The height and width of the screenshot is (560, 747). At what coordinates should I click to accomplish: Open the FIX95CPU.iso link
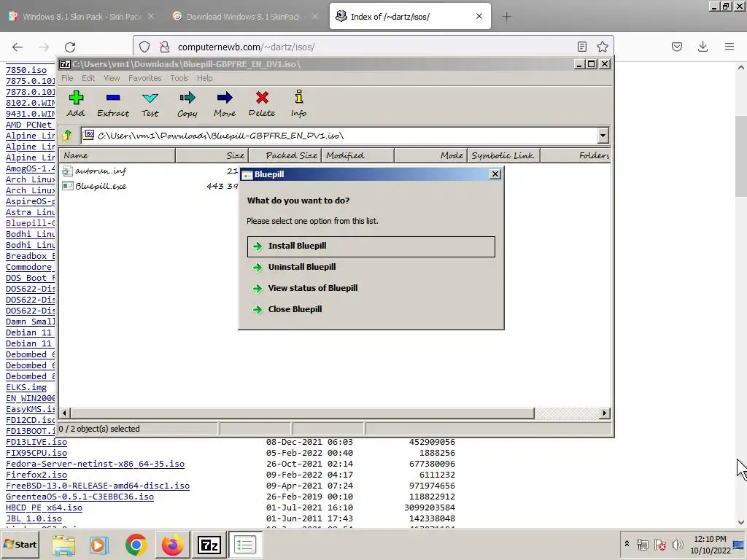(x=36, y=454)
